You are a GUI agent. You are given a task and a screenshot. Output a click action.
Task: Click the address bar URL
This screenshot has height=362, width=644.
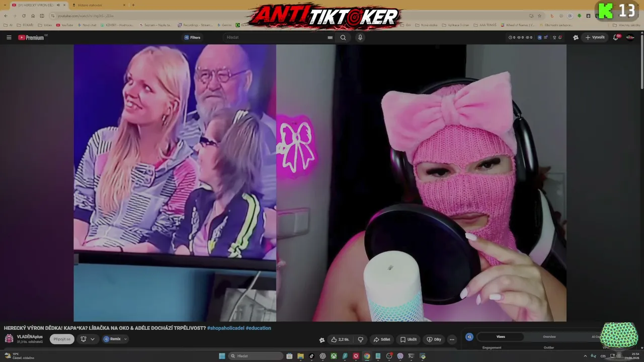(x=86, y=16)
